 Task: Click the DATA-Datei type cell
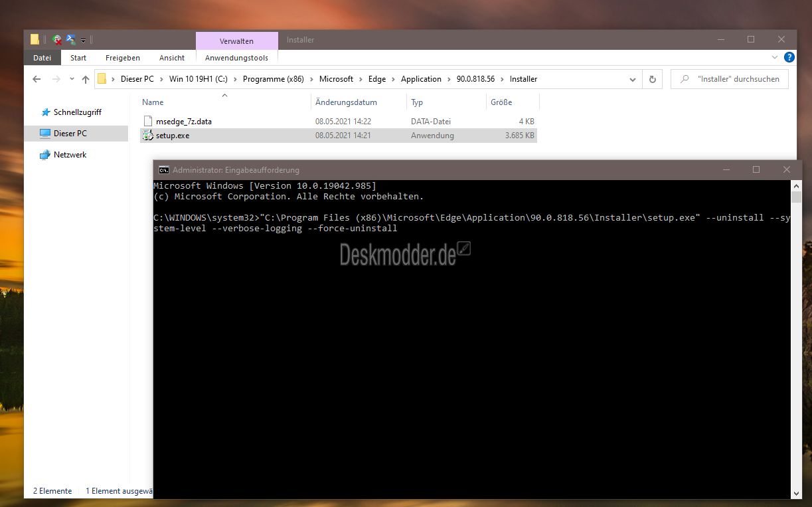click(431, 122)
